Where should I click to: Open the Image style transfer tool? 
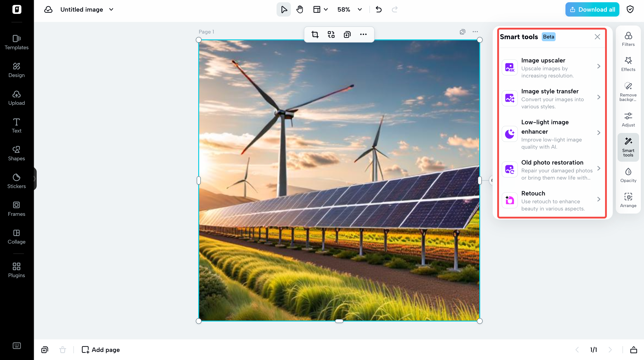click(x=552, y=99)
